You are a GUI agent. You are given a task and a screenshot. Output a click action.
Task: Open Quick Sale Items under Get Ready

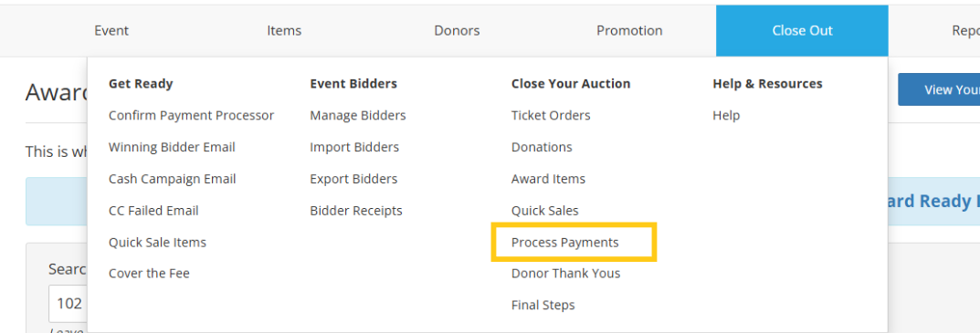click(157, 243)
